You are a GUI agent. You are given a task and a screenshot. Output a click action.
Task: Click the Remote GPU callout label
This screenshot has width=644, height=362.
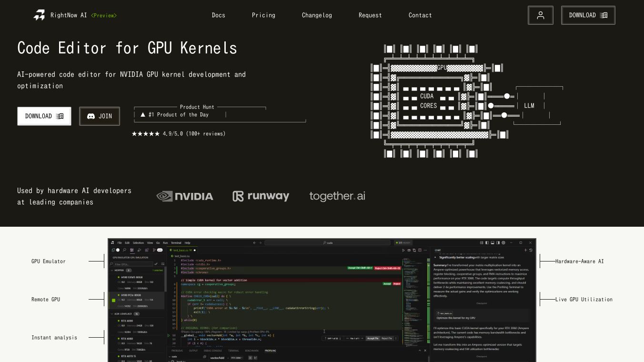coord(46,300)
